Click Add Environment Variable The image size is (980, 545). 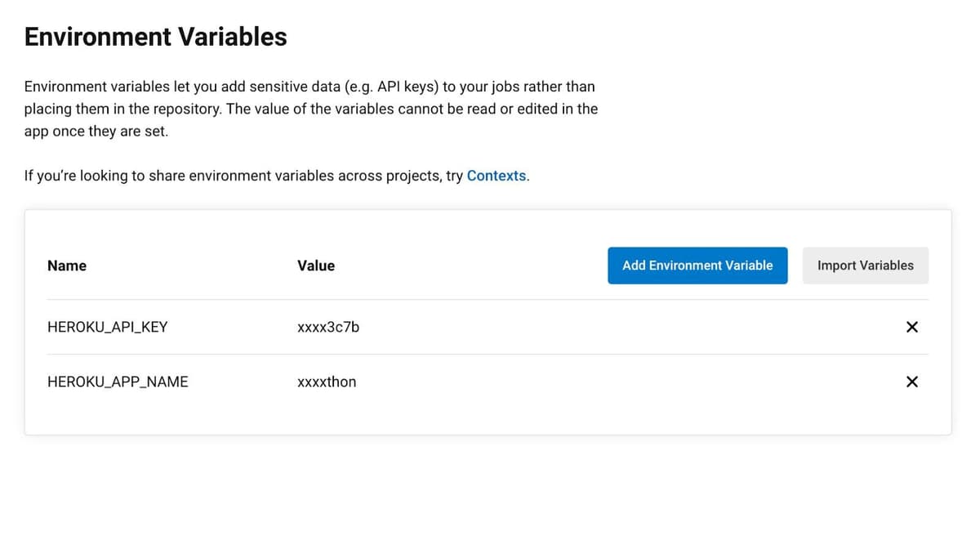tap(697, 266)
